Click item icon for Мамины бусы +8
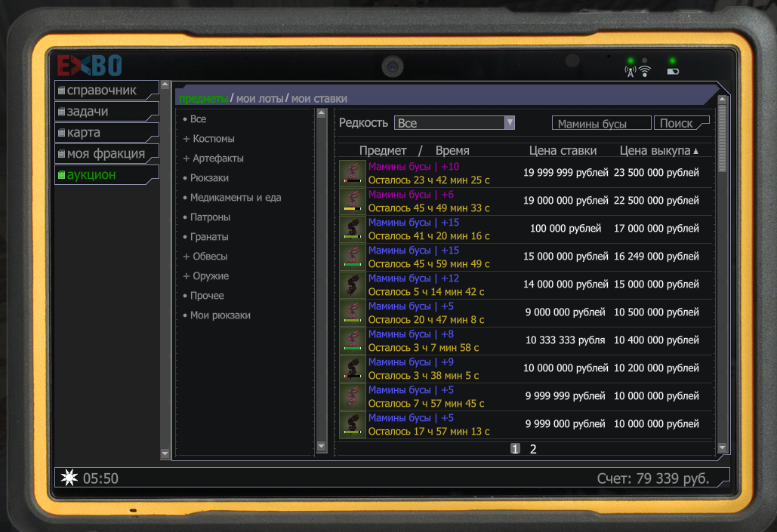777x532 pixels. 353,340
